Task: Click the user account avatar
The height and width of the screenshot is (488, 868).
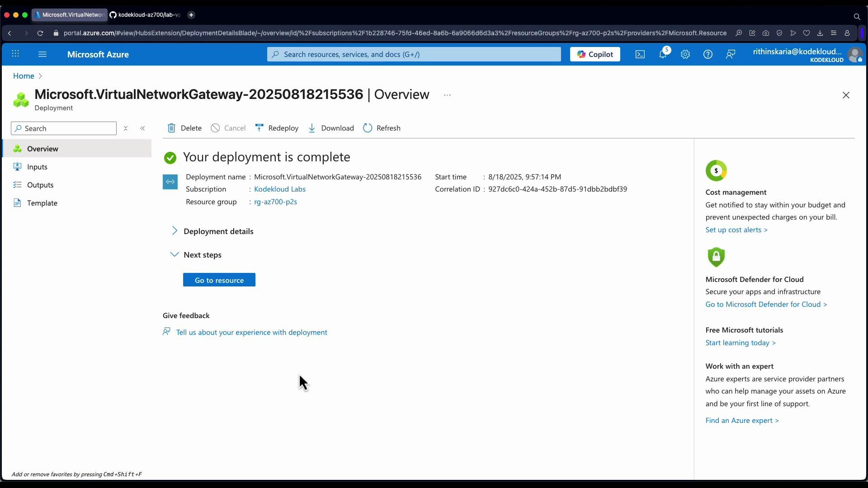Action: tap(855, 55)
